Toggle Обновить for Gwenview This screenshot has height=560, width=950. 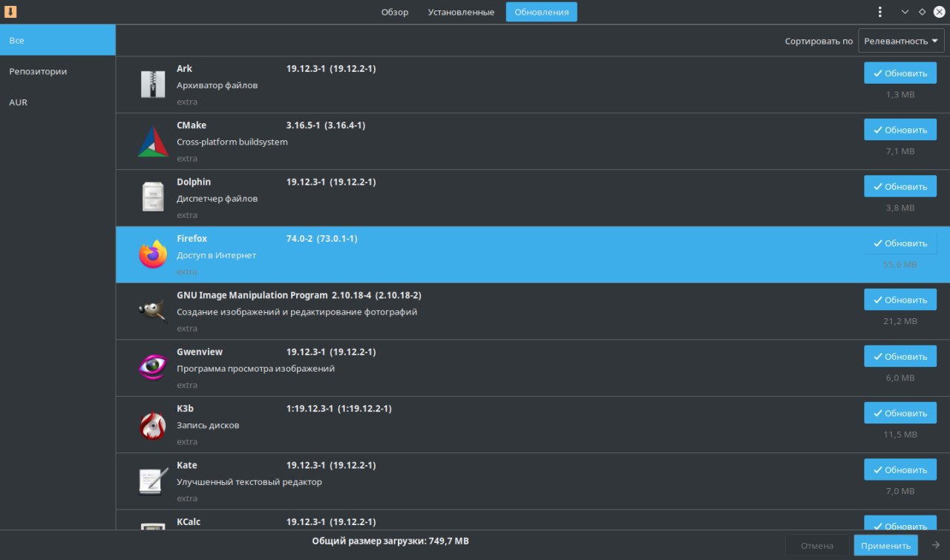(x=900, y=357)
